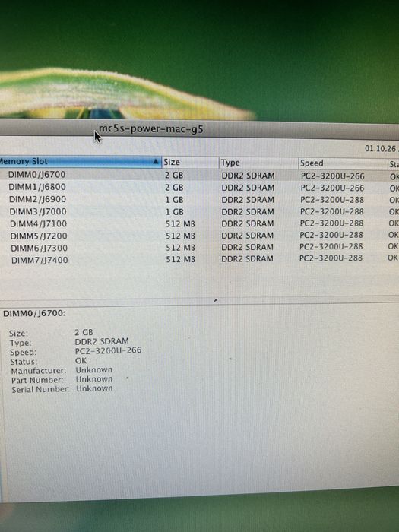Image resolution: width=399 pixels, height=532 pixels.
Task: Click the sort arrow in Memory Slot header
Action: [155, 161]
